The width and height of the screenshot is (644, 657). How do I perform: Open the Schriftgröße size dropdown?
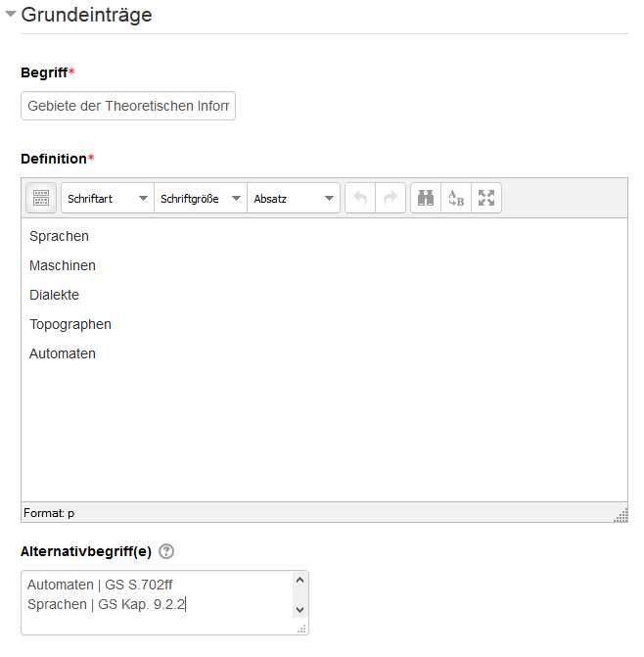(x=201, y=198)
